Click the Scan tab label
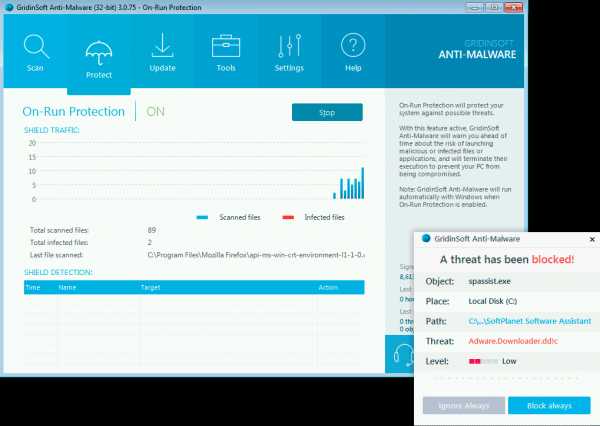Image resolution: width=600 pixels, height=426 pixels. point(35,68)
